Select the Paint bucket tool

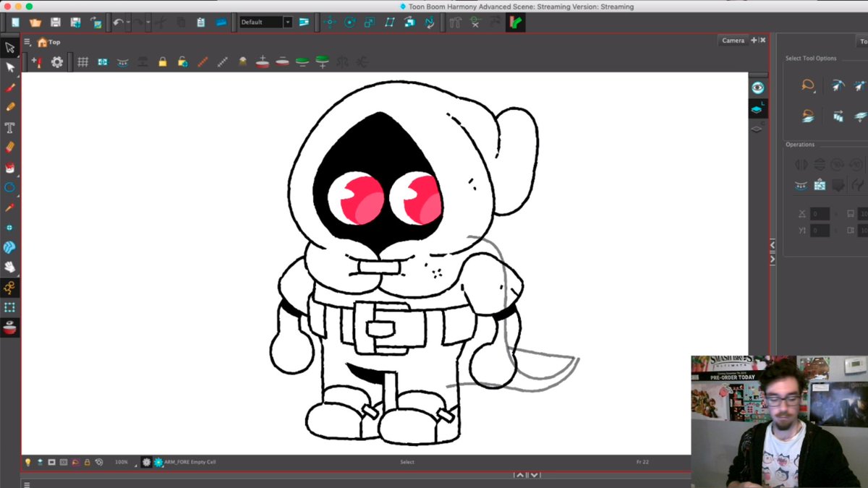(x=10, y=168)
